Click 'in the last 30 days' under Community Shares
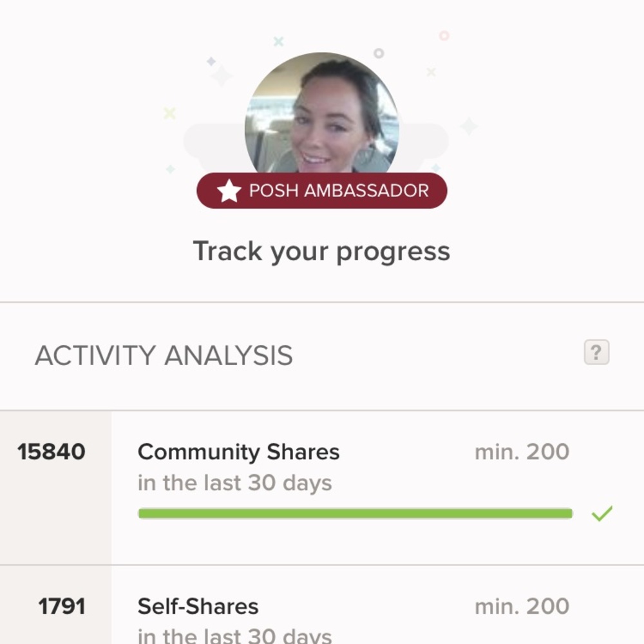Screen dimensions: 644x644 point(234,483)
